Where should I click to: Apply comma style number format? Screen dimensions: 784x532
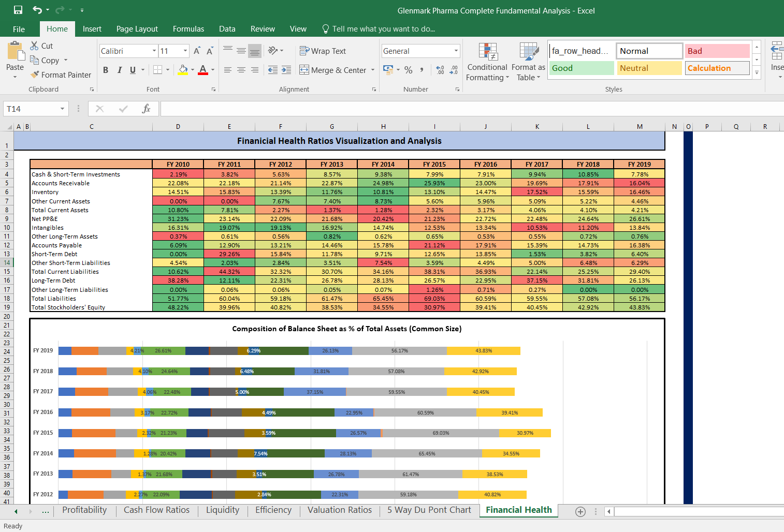pos(422,70)
